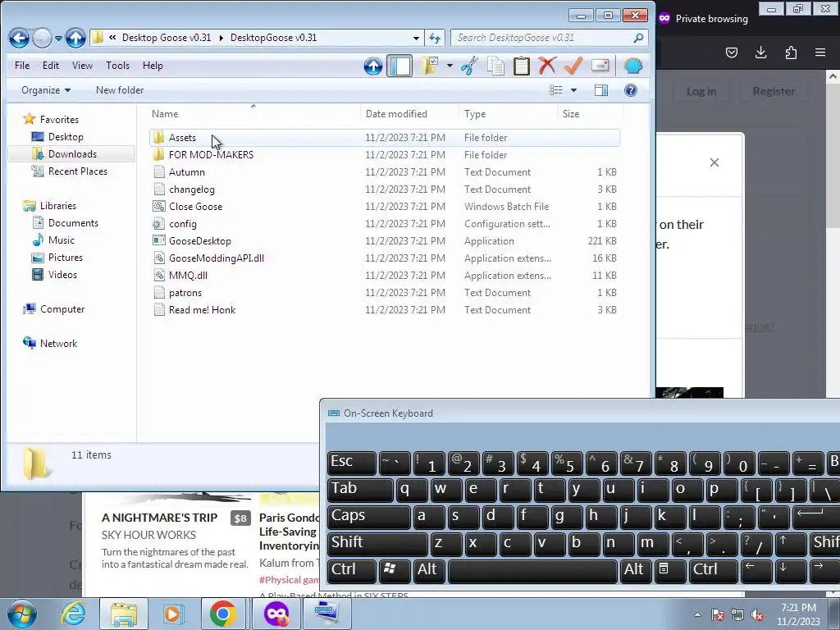Image resolution: width=840 pixels, height=630 pixels.
Task: Change view using the view icon
Action: [556, 90]
